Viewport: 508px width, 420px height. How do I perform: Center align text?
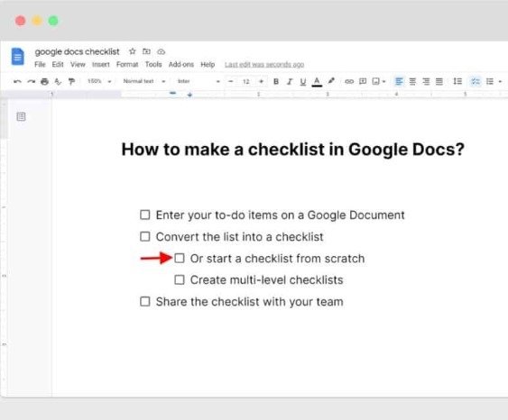coord(412,81)
